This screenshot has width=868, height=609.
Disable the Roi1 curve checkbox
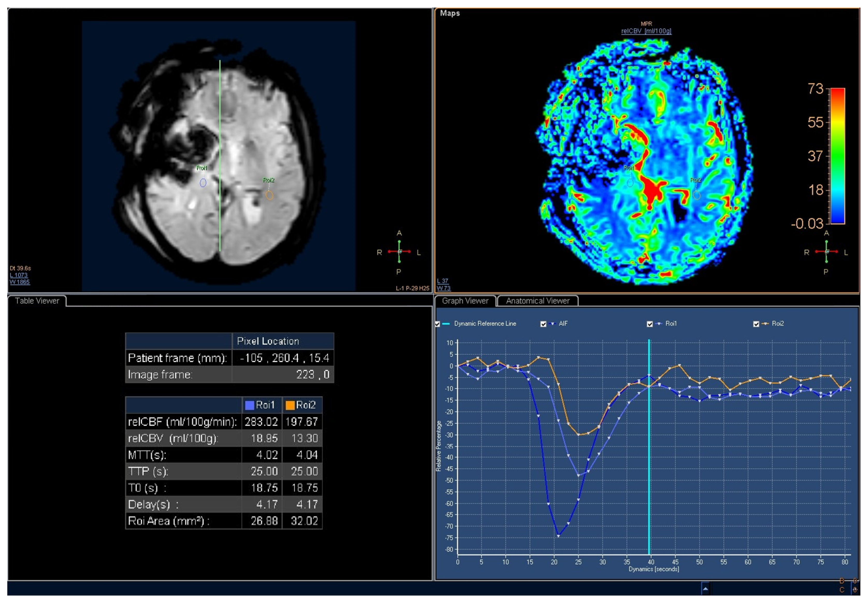[650, 324]
